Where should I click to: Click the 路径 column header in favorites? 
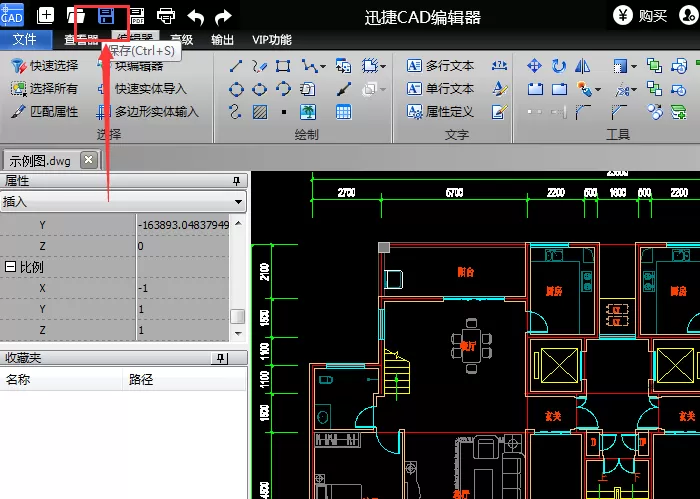pyautogui.click(x=184, y=380)
